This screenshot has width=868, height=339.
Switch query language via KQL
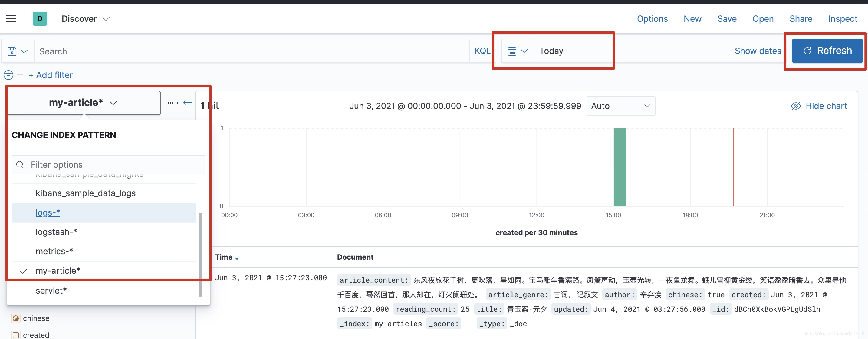(x=482, y=51)
